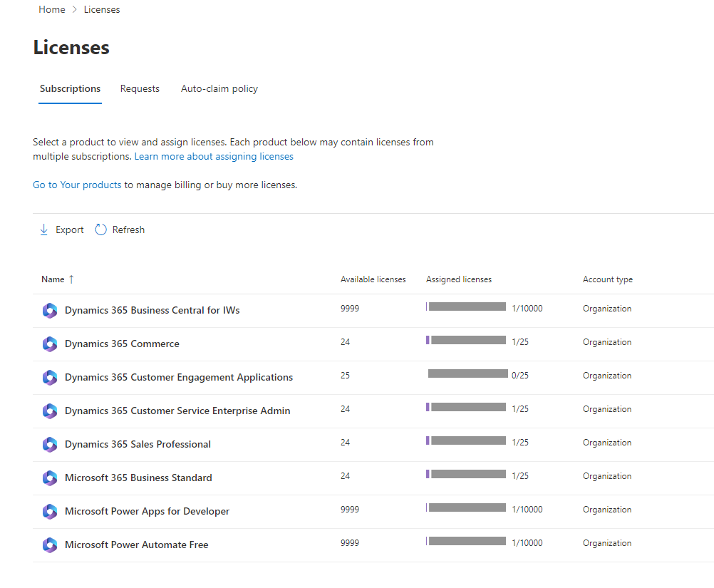Image resolution: width=714 pixels, height=588 pixels.
Task: Open Dynamics 365 Customer Service Enterprise Admin
Action: tap(177, 411)
